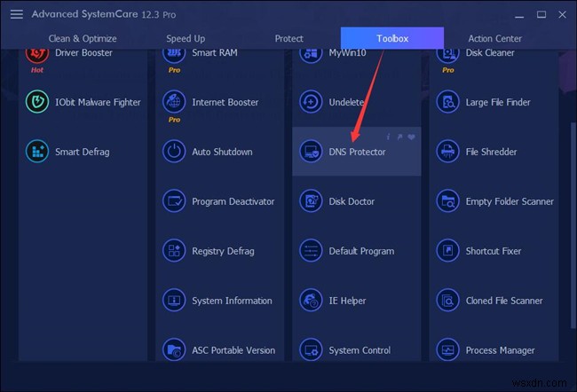Click the Cloned File Scanner text
Screen dimensions: 577x392
tap(504, 301)
